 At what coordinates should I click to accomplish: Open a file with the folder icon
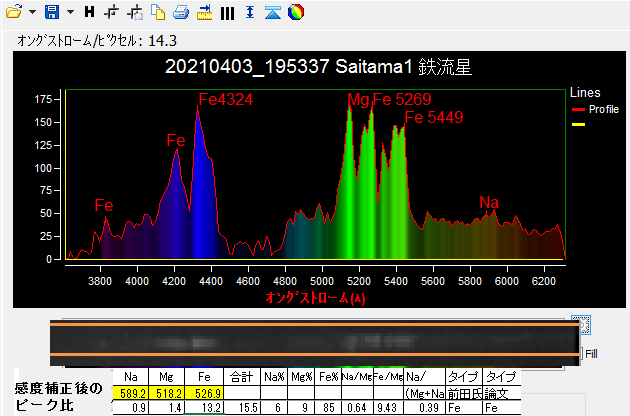[x=14, y=12]
